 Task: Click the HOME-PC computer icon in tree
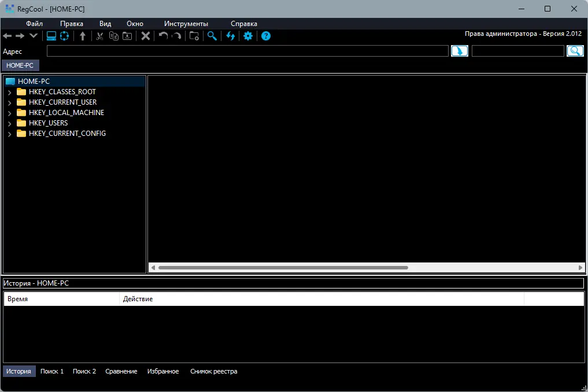click(10, 82)
